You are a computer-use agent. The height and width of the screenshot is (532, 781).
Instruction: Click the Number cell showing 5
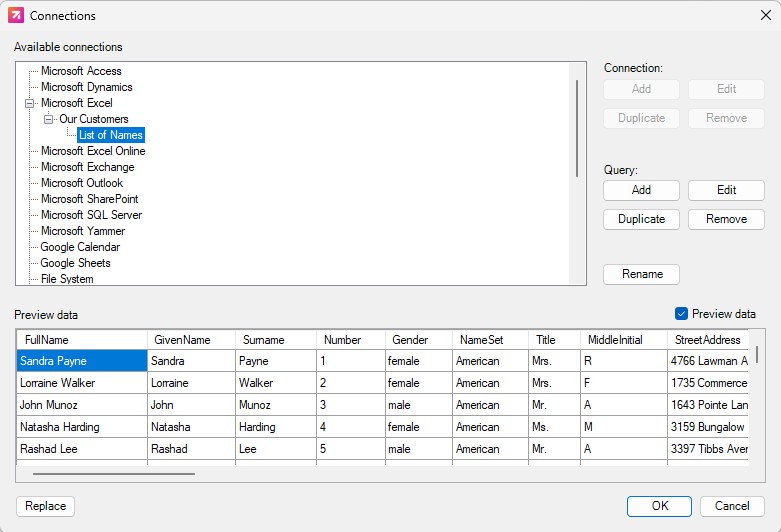click(351, 448)
